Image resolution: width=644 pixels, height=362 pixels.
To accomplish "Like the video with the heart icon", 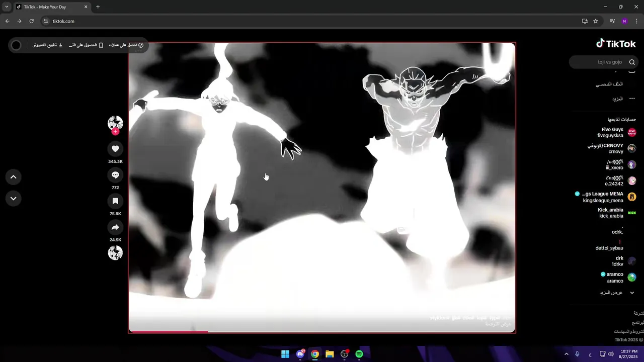I will coord(115,149).
